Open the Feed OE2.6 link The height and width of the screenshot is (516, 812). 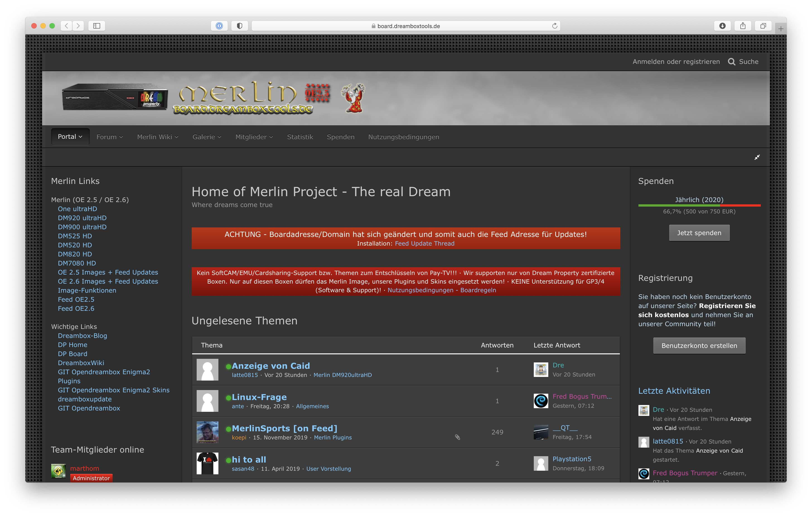[x=76, y=309]
